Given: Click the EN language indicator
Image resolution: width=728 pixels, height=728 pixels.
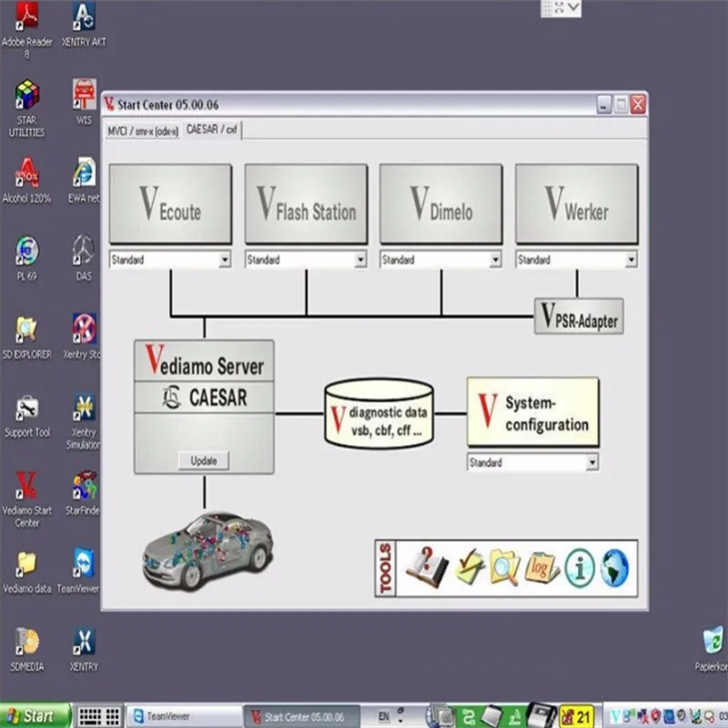Looking at the screenshot, I should tap(384, 716).
